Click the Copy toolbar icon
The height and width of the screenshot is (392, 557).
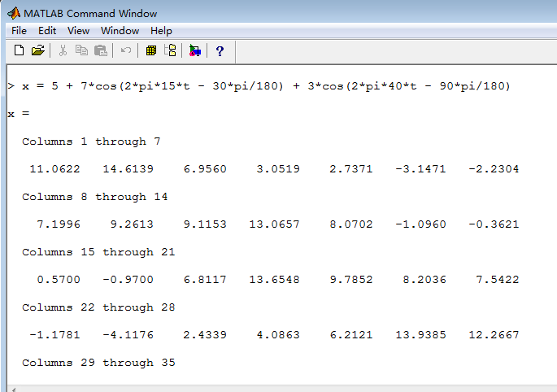(81, 50)
